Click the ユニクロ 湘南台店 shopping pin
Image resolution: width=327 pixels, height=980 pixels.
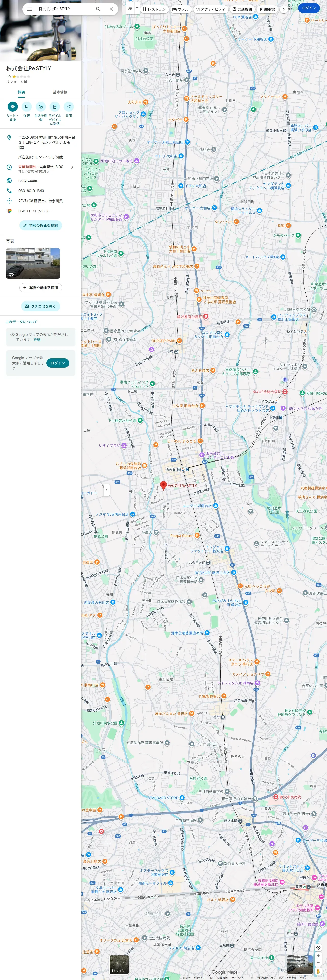(x=215, y=506)
